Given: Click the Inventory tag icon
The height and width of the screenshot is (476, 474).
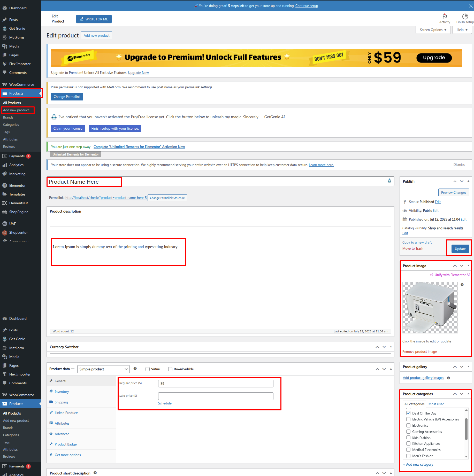Looking at the screenshot, I should pos(51,391).
